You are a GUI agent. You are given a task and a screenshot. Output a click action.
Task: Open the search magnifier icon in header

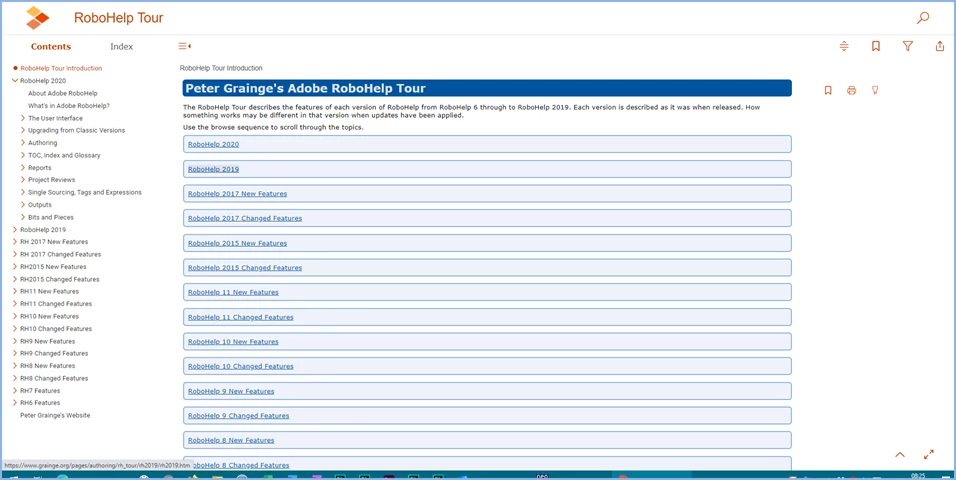tap(922, 18)
